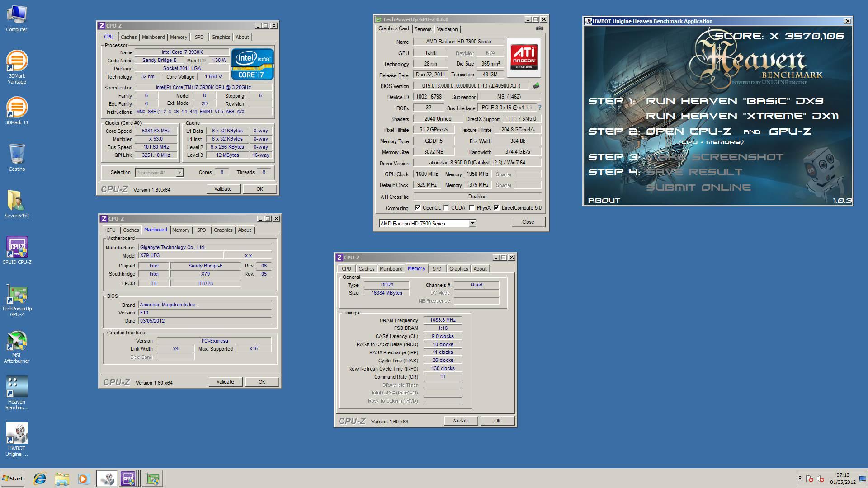868x488 pixels.
Task: Click GPU-Z link in HWBOT step 2
Action: point(790,131)
